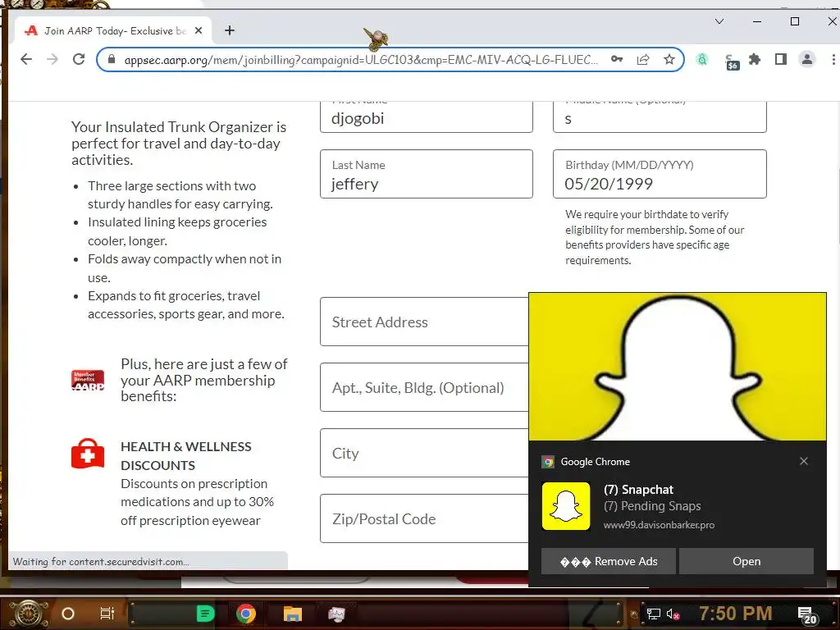Reload the AARP page

pos(79,59)
